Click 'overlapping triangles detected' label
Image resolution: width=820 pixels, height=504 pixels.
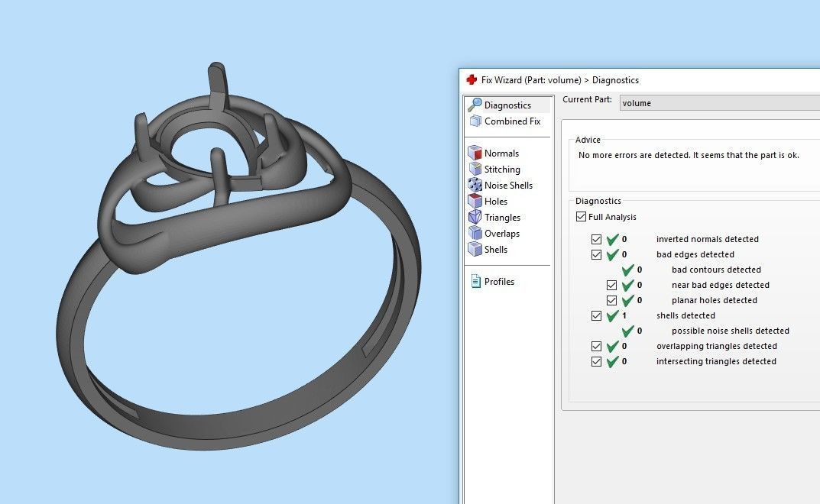[717, 346]
